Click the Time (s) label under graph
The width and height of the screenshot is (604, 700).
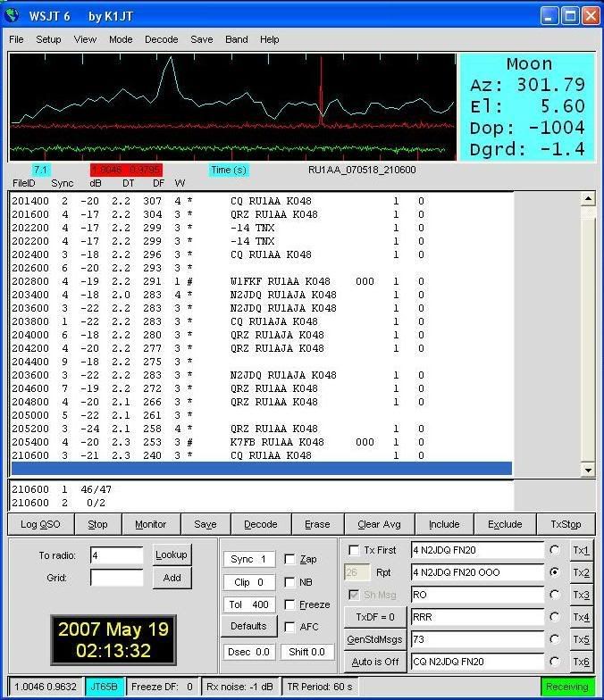point(229,170)
